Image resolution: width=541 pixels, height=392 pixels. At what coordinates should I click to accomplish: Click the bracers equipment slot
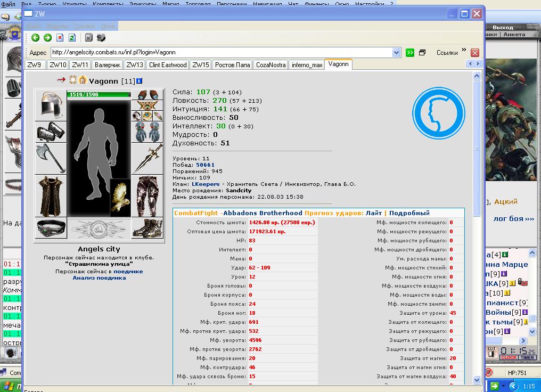(51, 132)
